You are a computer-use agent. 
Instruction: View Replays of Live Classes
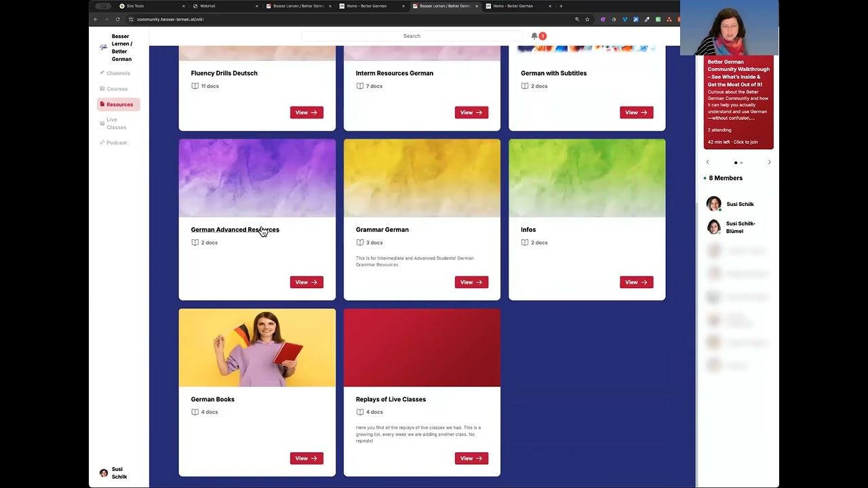click(471, 458)
